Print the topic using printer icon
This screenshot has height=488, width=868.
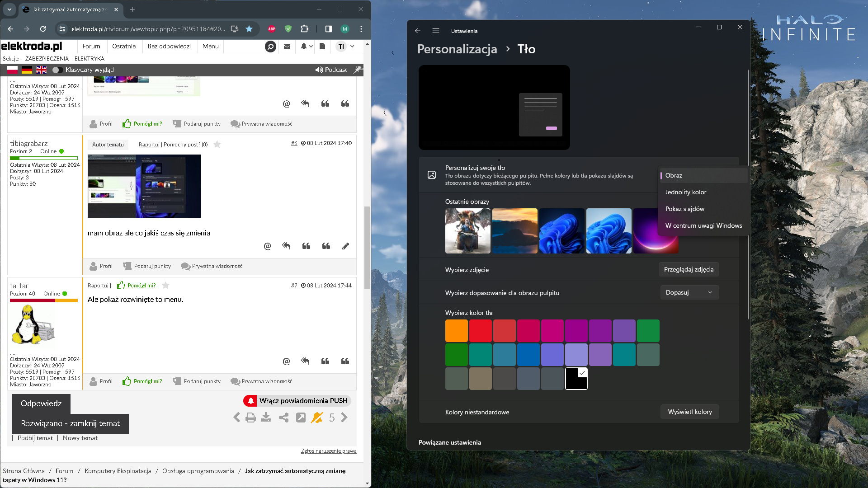250,418
